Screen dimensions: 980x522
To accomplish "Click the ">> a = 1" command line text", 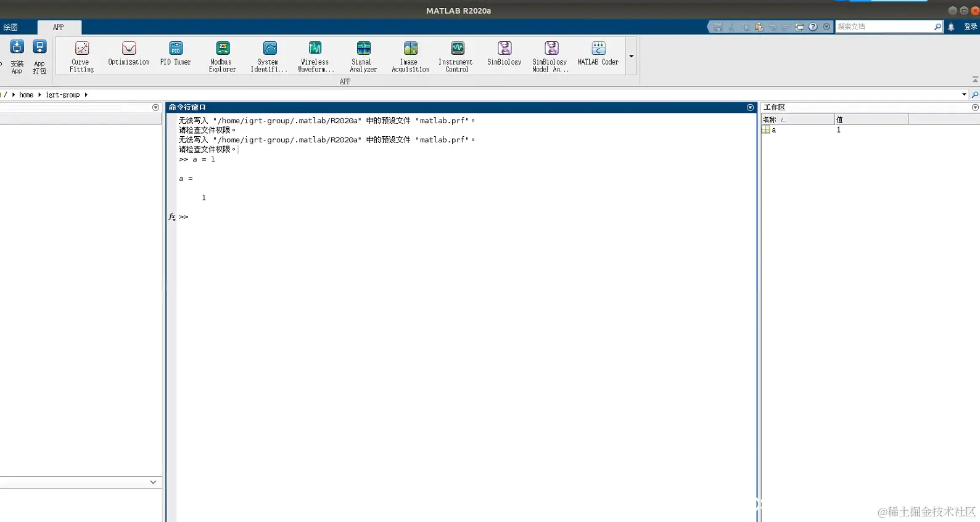I will click(197, 160).
